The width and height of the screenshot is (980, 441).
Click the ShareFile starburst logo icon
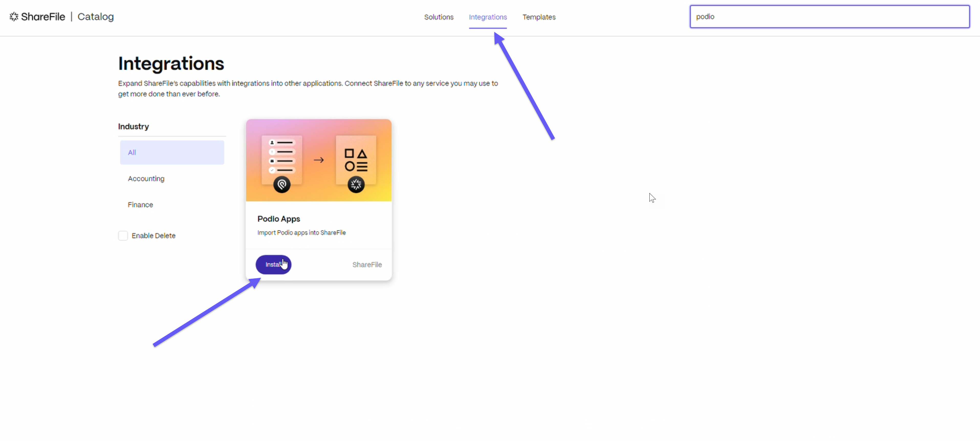(x=14, y=16)
